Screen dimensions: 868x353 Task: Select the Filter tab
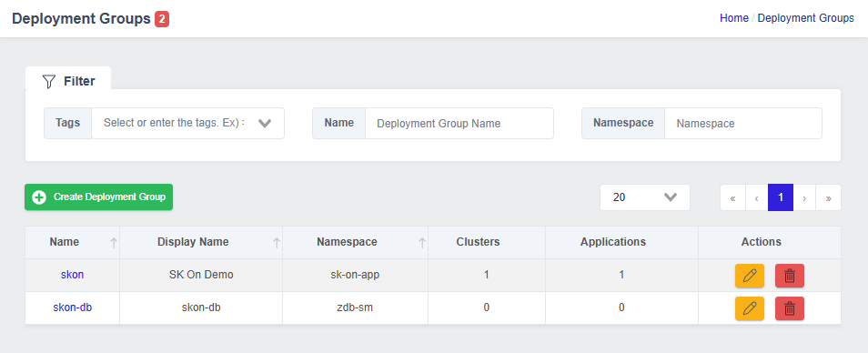[x=68, y=81]
